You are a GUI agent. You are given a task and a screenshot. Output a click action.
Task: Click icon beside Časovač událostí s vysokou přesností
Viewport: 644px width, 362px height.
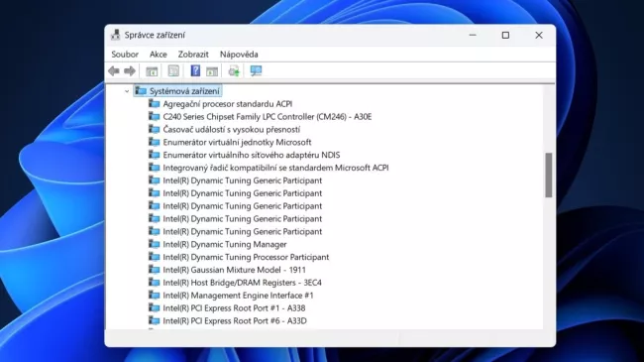point(155,129)
